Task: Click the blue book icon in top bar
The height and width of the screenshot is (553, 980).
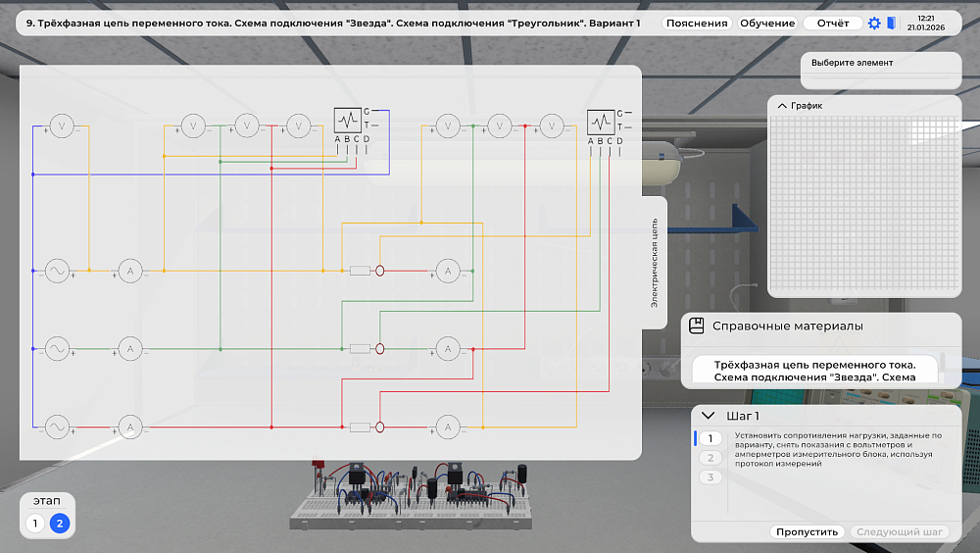Action: 891,24
